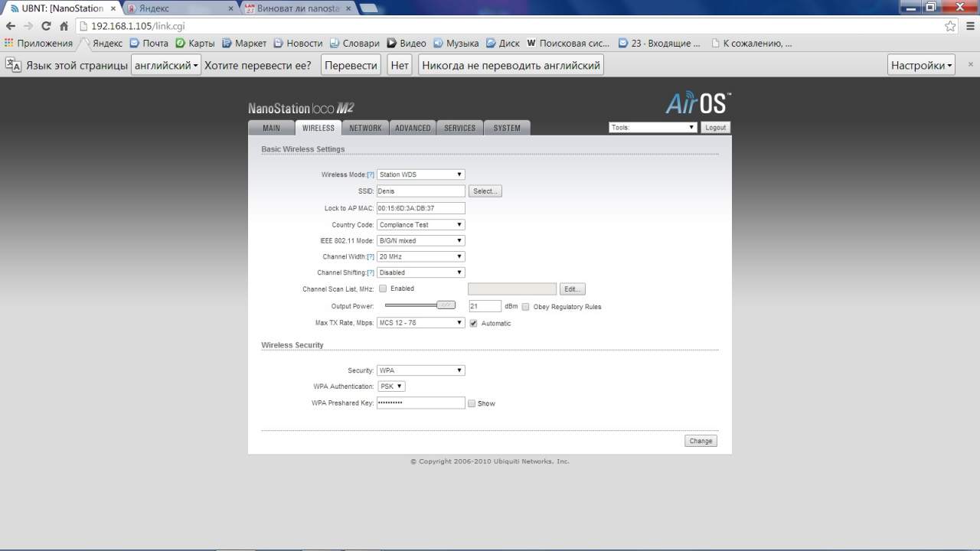This screenshot has width=980, height=551.
Task: Click the Select... button next to SSID
Action: click(x=485, y=191)
